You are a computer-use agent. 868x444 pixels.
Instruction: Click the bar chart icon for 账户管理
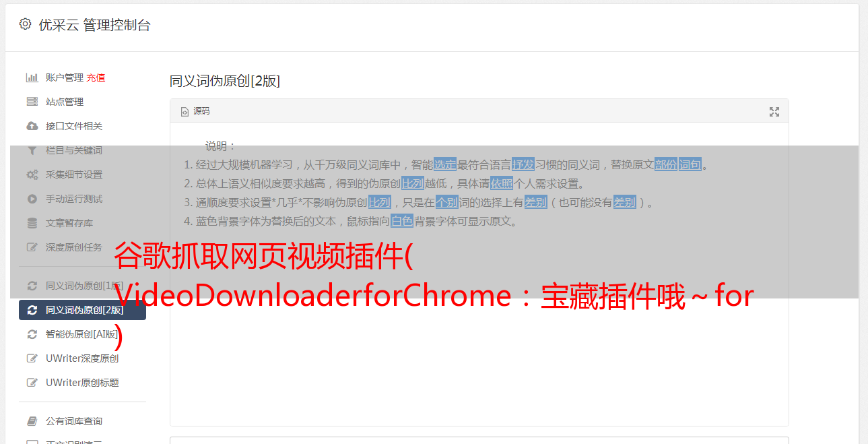coord(32,77)
